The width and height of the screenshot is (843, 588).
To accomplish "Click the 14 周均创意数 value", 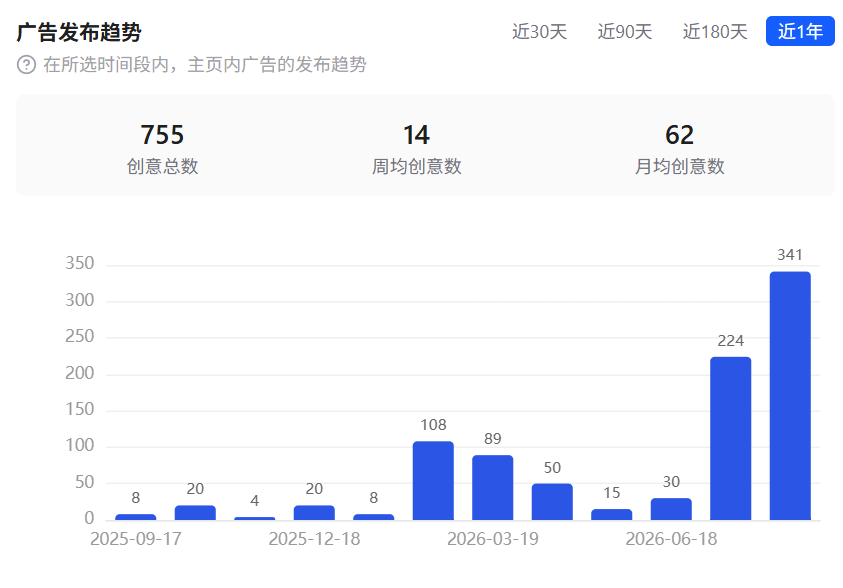I will [416, 135].
